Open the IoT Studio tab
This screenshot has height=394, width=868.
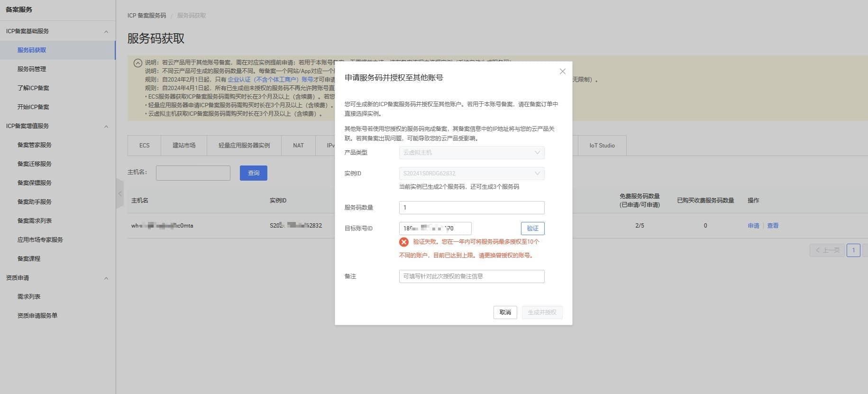pyautogui.click(x=602, y=146)
